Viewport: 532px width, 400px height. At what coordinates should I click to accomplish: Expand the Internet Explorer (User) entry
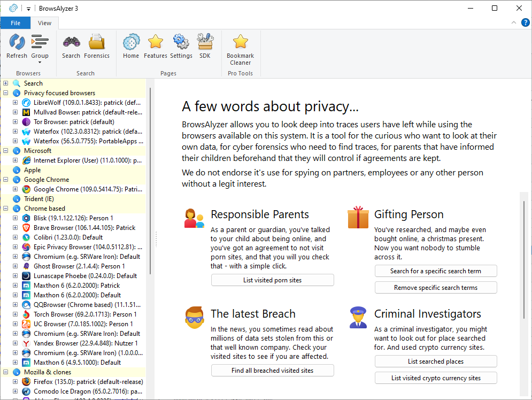[16, 160]
